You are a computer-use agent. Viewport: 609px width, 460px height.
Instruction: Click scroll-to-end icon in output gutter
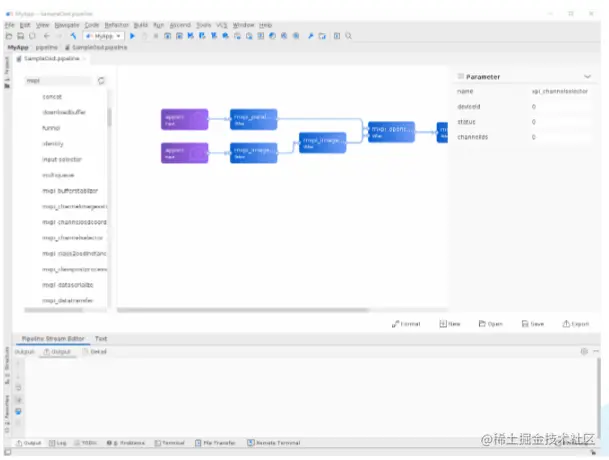[x=18, y=400]
